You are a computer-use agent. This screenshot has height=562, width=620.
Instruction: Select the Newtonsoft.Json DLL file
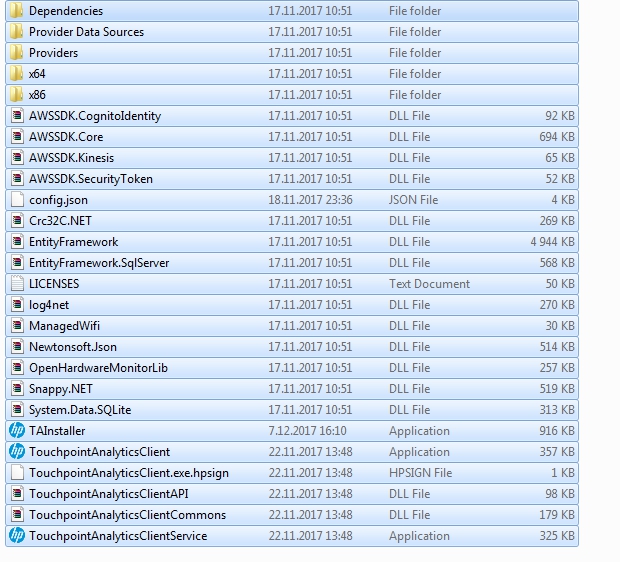click(72, 347)
